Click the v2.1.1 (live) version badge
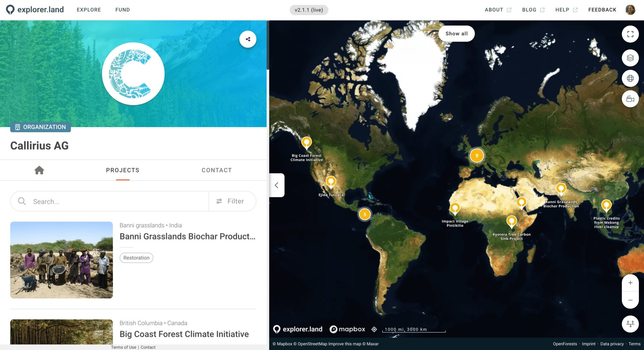This screenshot has height=350, width=644. tap(309, 10)
